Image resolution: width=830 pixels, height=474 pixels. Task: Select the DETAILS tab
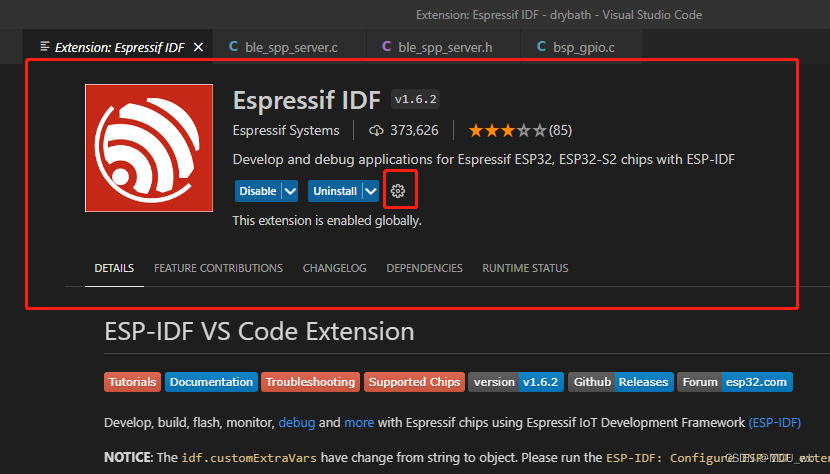tap(114, 268)
